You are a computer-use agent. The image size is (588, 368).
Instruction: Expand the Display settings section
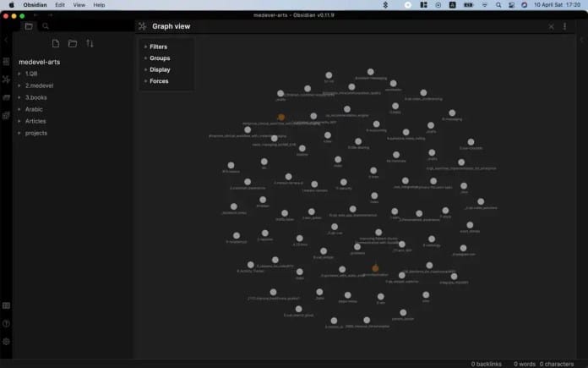(159, 69)
